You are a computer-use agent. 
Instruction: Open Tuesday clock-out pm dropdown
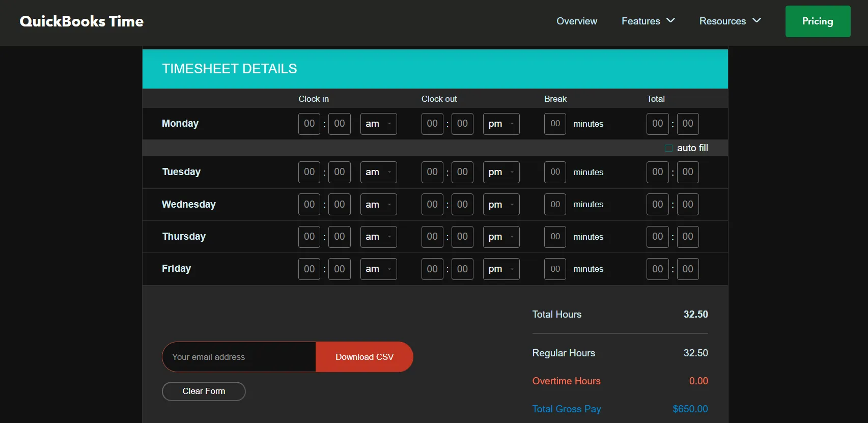click(x=501, y=172)
